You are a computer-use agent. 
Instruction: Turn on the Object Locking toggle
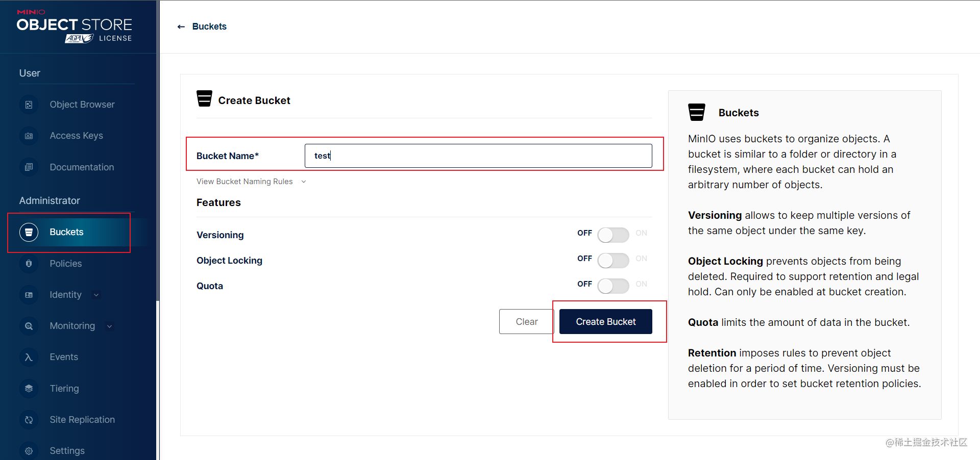[x=613, y=261]
